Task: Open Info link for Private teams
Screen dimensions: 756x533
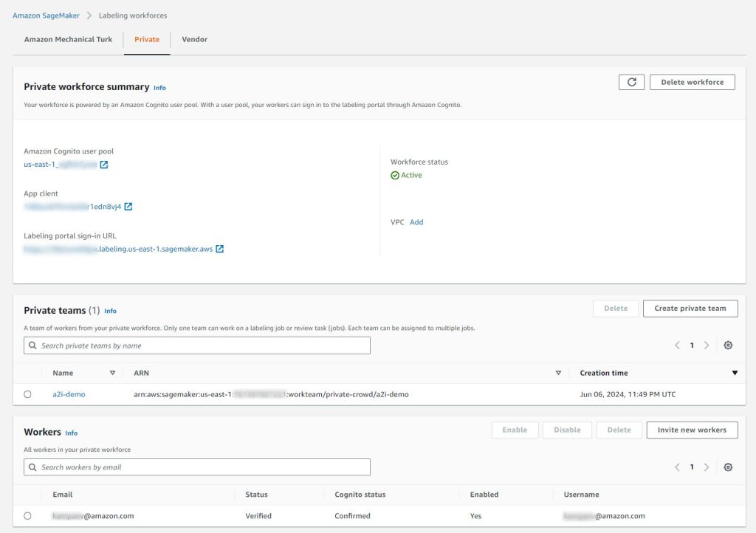Action: [x=111, y=311]
